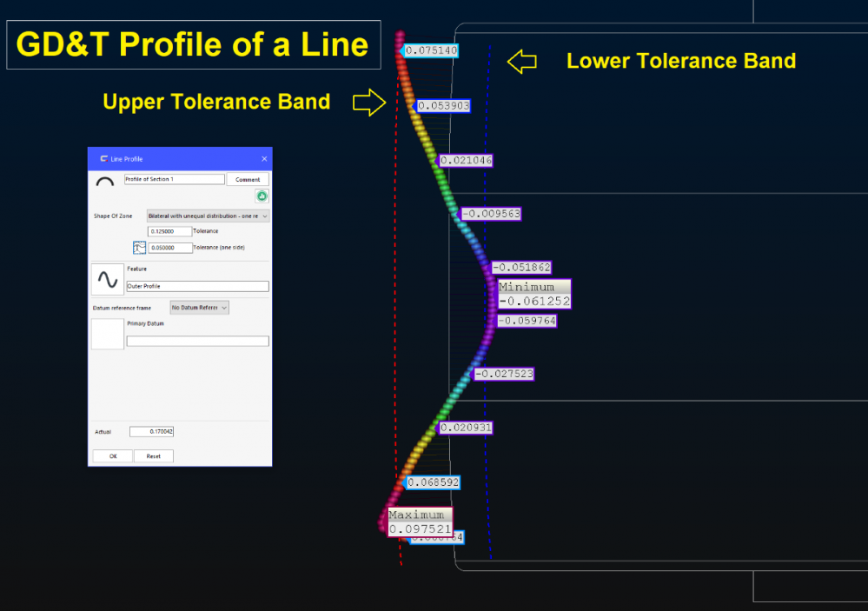Click the sine-wave Feature icon
Viewport: 868px width, 611px height.
108,280
